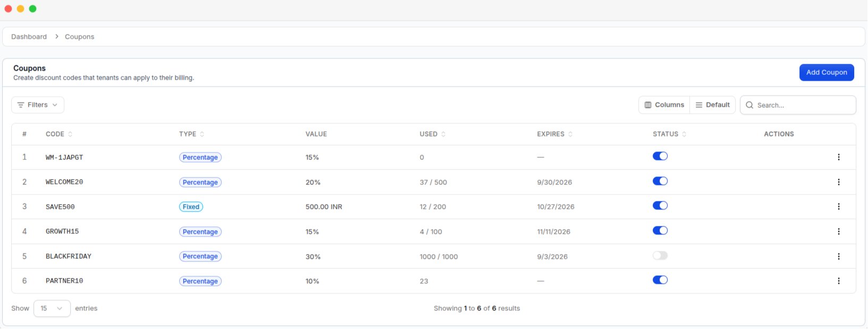Select the PARTNER10 code cell
This screenshot has width=868, height=329.
[64, 281]
